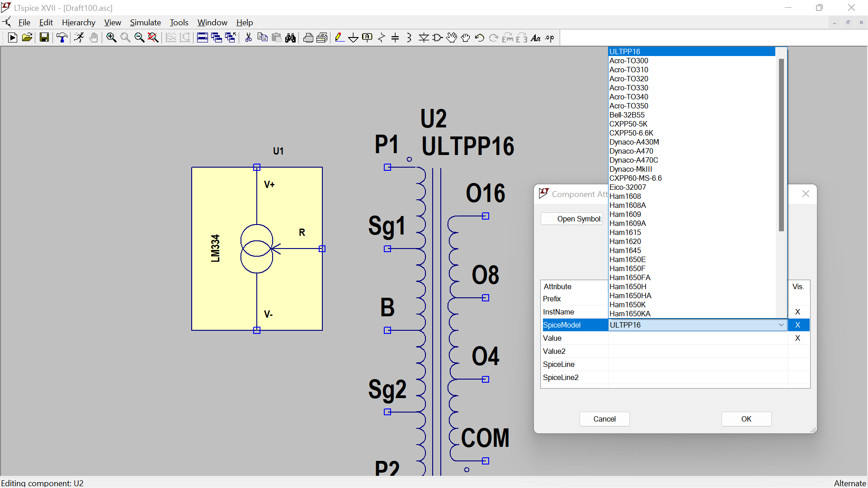The width and height of the screenshot is (868, 488).
Task: Select the Move hand tool
Action: [452, 38]
